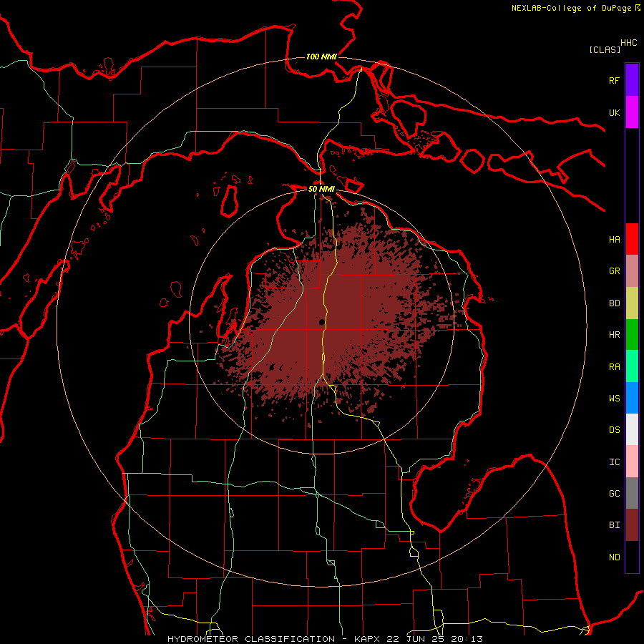Click the IC light pink legend swatch

click(632, 462)
